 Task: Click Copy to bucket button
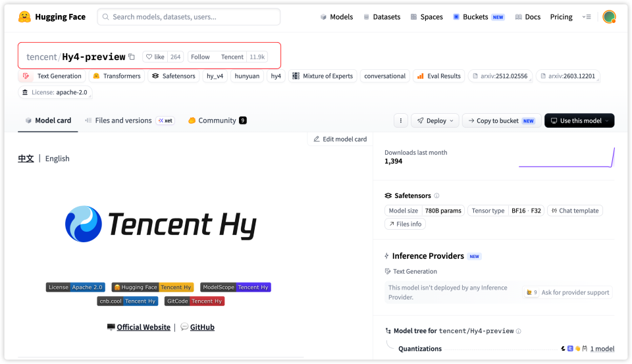point(502,120)
